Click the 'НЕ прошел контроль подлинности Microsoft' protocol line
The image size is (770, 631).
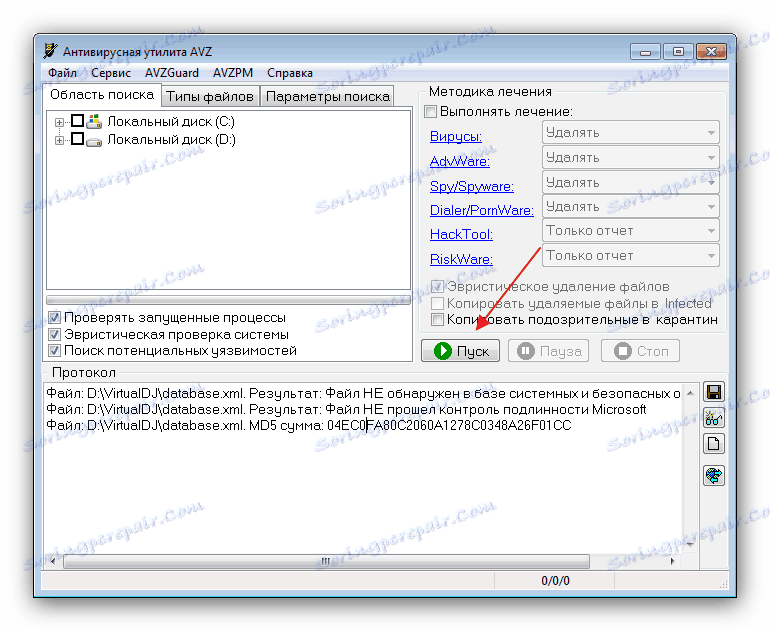(x=346, y=410)
